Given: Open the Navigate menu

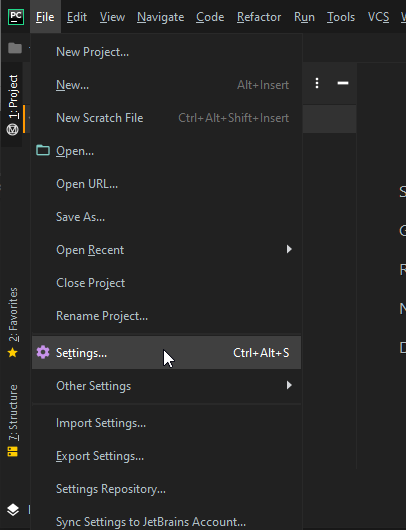Looking at the screenshot, I should [x=161, y=17].
